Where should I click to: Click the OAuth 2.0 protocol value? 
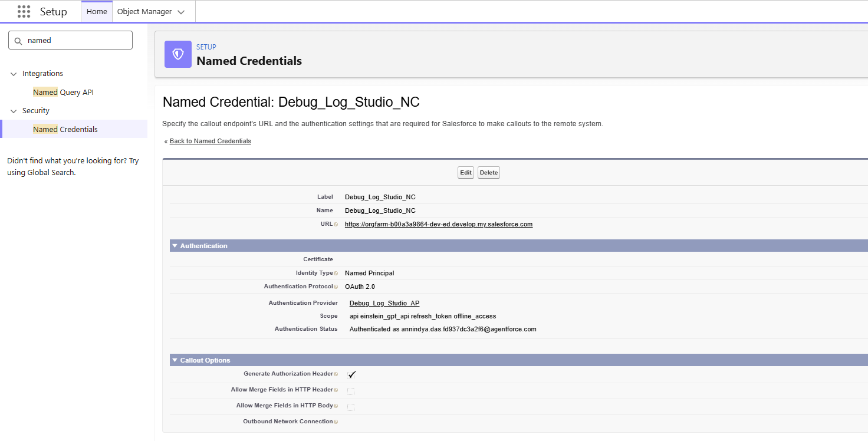[360, 287]
